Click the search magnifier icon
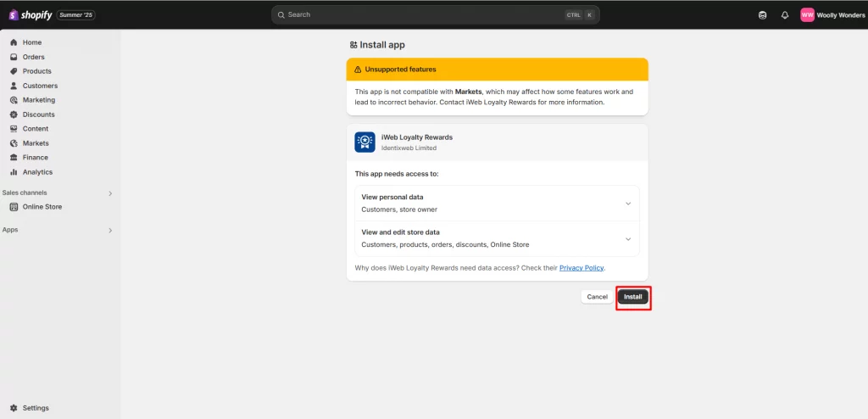Image resolution: width=868 pixels, height=419 pixels. [x=281, y=15]
